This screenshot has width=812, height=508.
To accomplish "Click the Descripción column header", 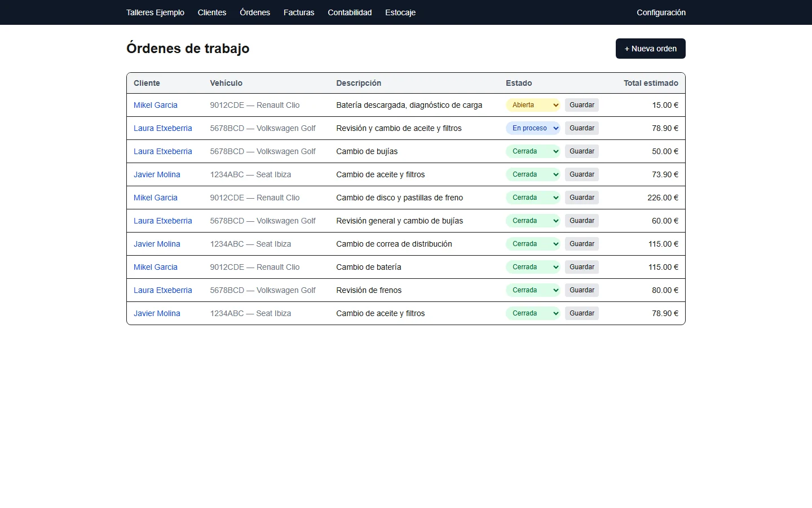I will (359, 83).
